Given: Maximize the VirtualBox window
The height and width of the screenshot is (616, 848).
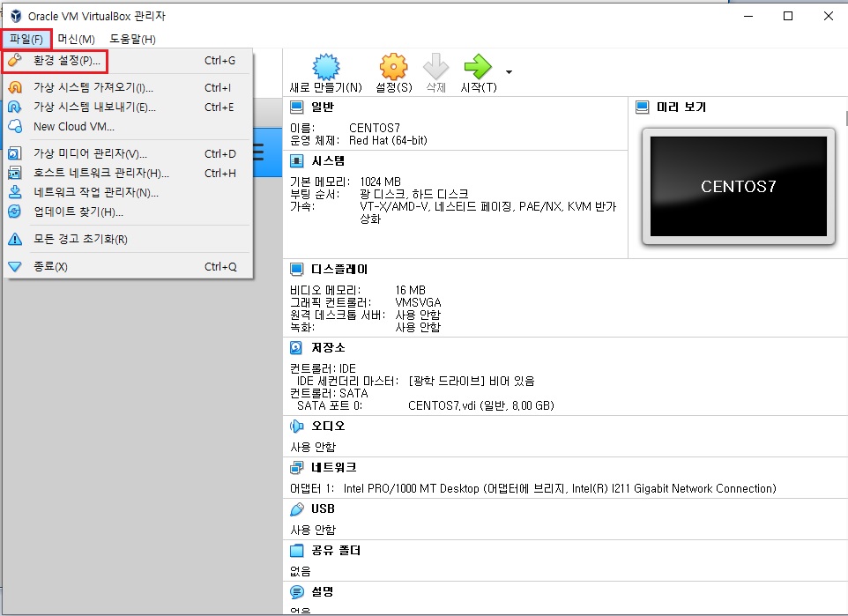Looking at the screenshot, I should click(788, 16).
